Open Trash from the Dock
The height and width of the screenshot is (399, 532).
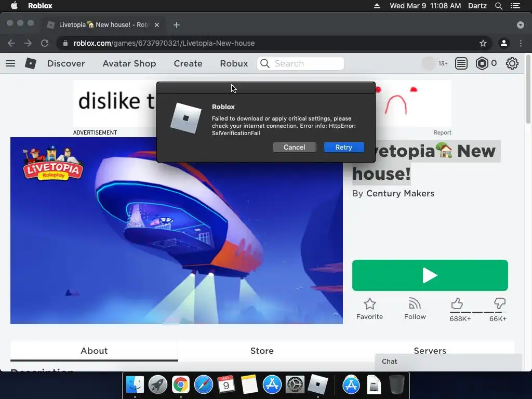(x=396, y=385)
